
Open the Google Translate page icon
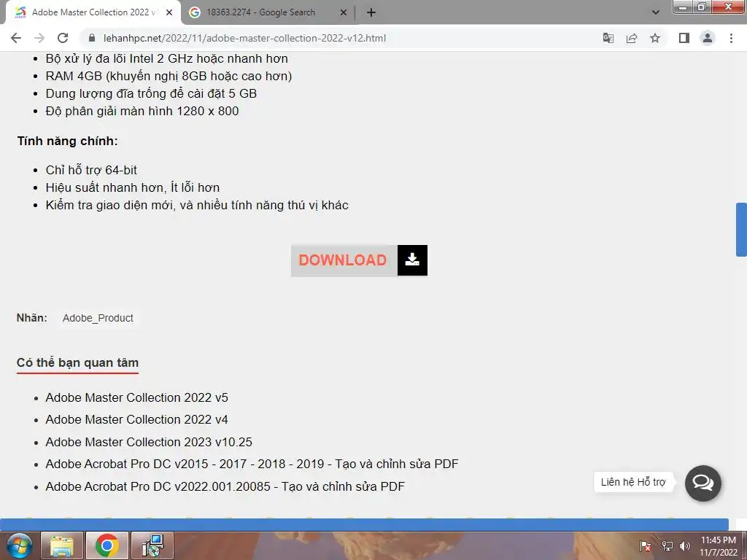tap(608, 38)
